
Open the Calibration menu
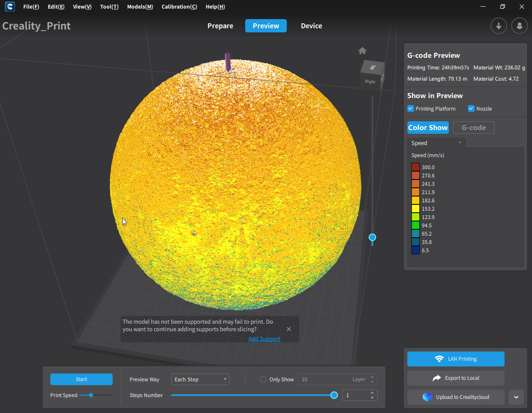pos(180,7)
